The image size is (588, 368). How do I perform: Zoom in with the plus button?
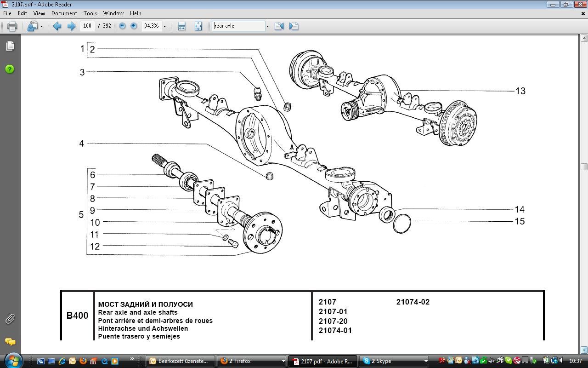134,26
